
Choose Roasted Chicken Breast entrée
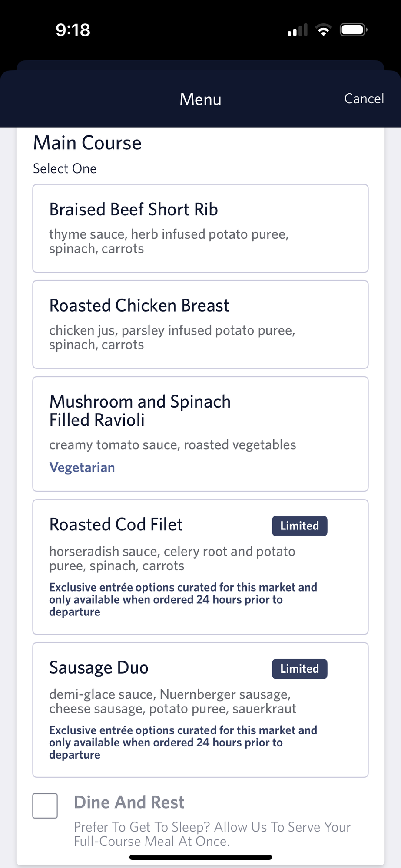coord(200,324)
